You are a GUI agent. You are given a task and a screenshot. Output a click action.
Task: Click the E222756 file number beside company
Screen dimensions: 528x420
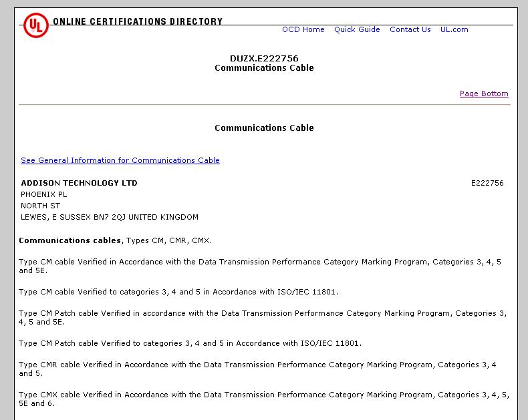[487, 183]
